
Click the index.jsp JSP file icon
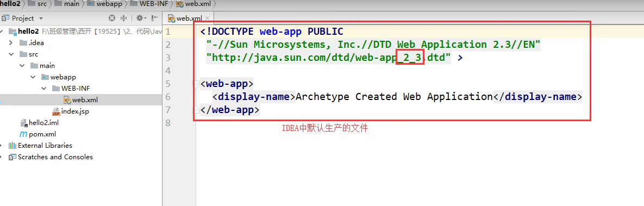click(56, 111)
